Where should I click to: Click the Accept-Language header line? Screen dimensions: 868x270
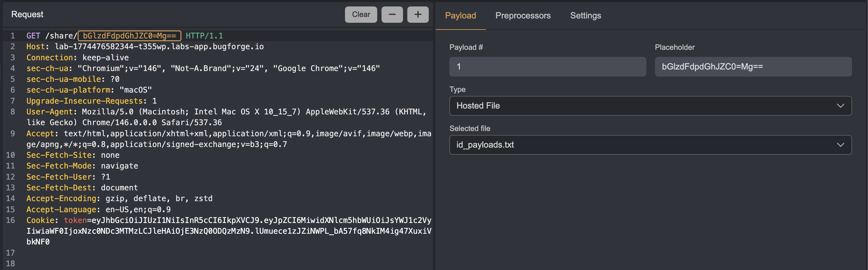tap(99, 209)
